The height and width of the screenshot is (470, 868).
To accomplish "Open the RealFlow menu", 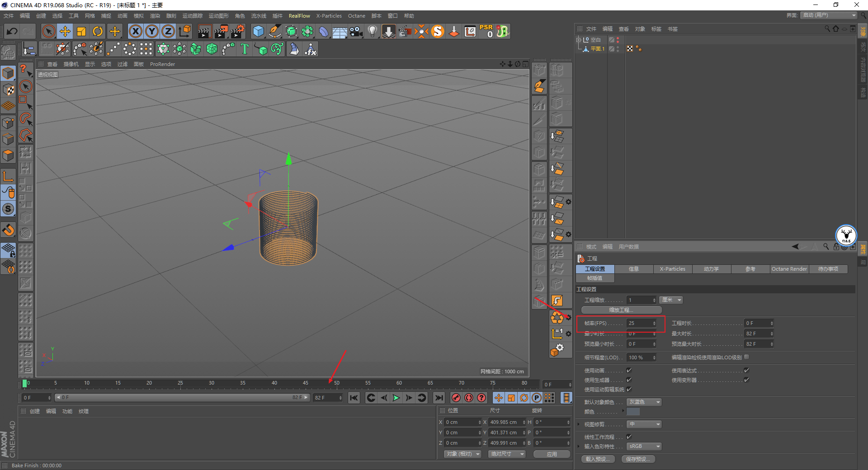I will point(299,16).
